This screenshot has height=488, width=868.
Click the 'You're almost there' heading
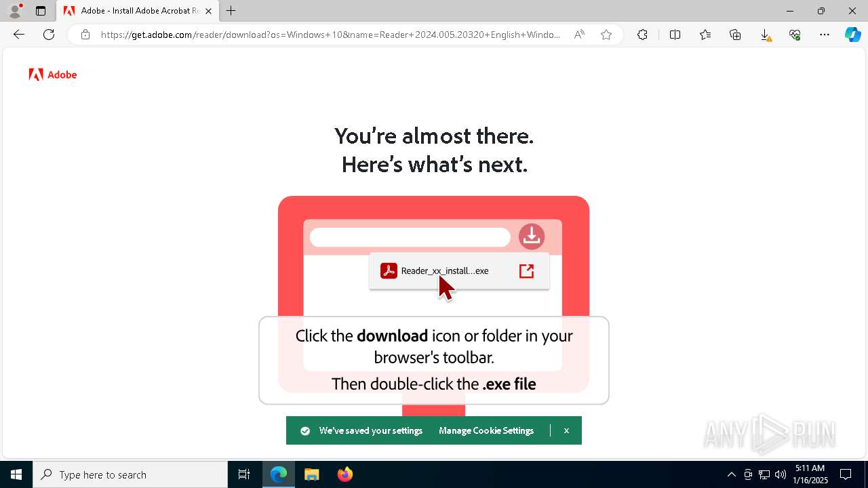pos(434,136)
